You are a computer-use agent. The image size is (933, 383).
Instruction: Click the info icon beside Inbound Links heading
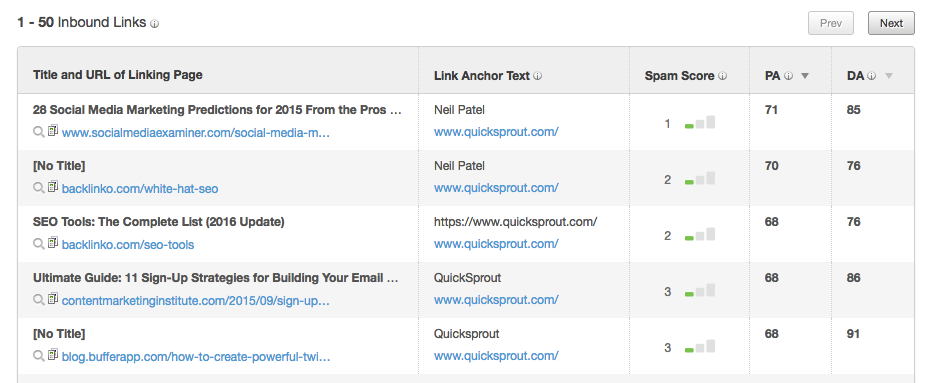tap(154, 24)
